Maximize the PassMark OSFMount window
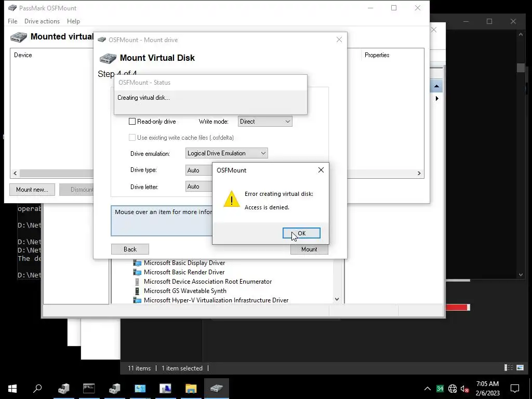 coord(394,8)
